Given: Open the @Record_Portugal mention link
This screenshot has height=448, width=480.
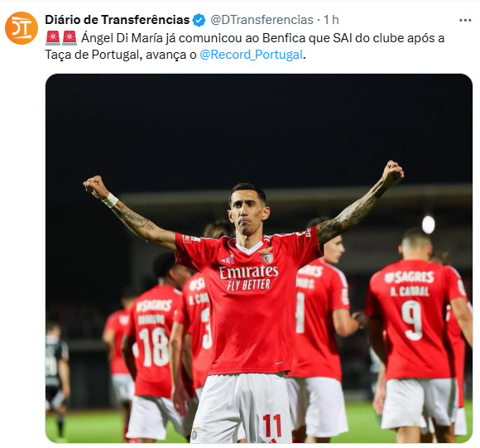Looking at the screenshot, I should tap(251, 55).
